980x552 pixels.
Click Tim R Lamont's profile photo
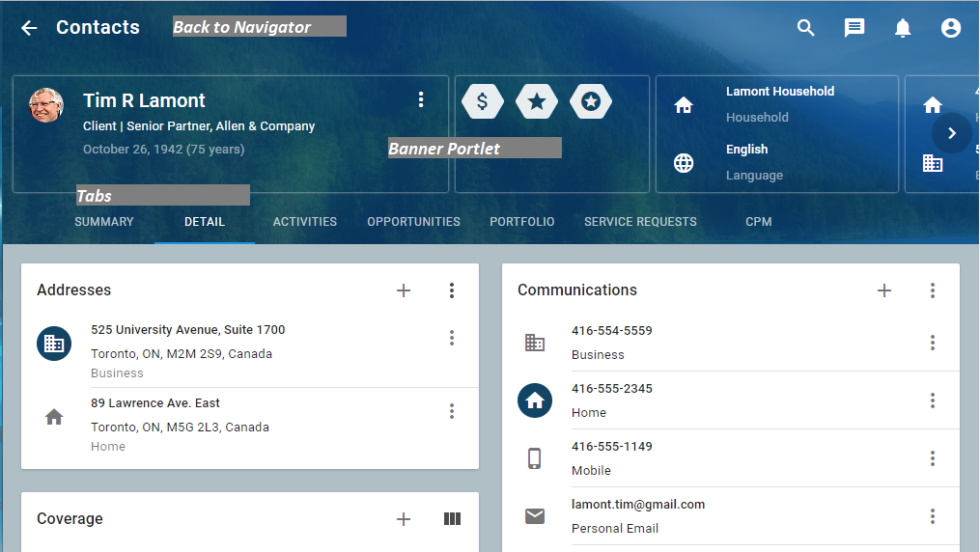[x=46, y=105]
